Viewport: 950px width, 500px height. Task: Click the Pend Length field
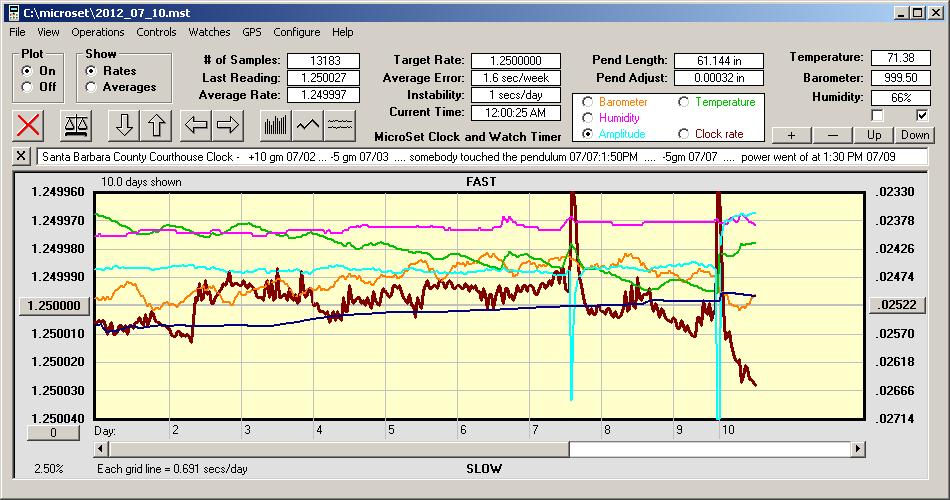(719, 61)
